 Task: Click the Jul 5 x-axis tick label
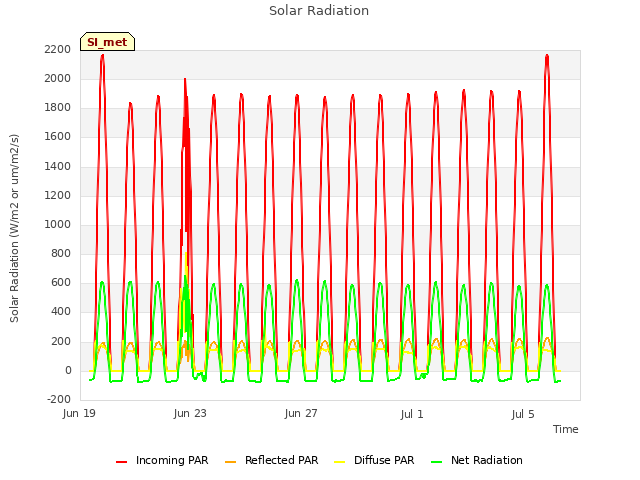coord(523,414)
